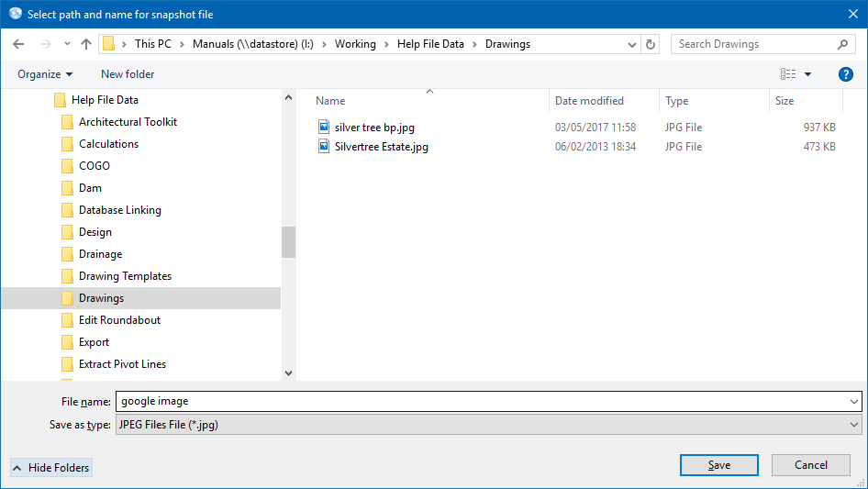The image size is (868, 489).
Task: Collapse the pane with Hide Folders
Action: [51, 468]
